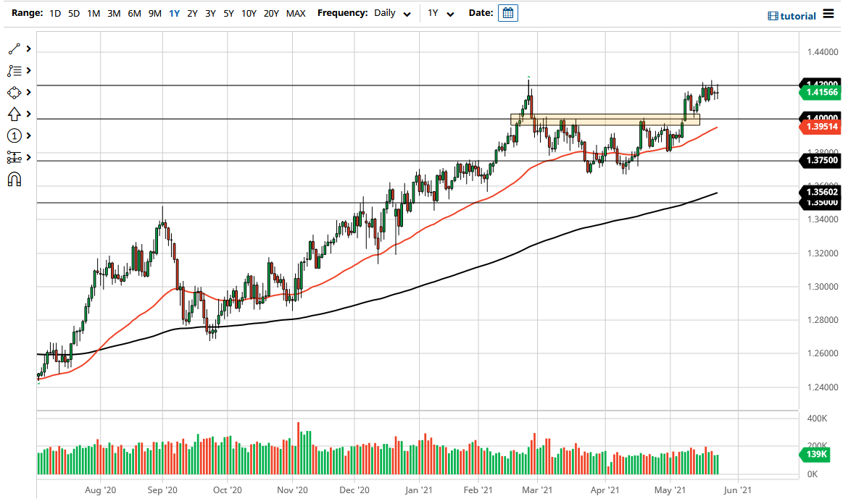Expand the trend line tool options
The width and height of the screenshot is (843, 504).
click(28, 49)
